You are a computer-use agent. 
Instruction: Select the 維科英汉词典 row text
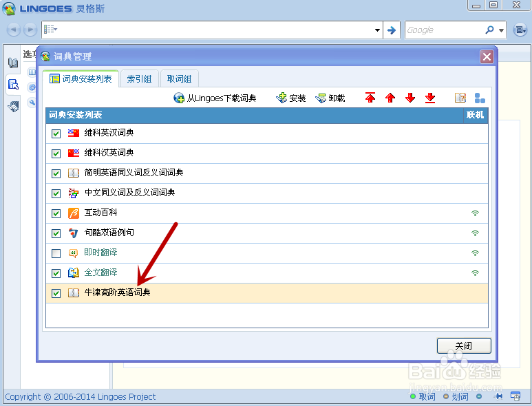click(109, 133)
